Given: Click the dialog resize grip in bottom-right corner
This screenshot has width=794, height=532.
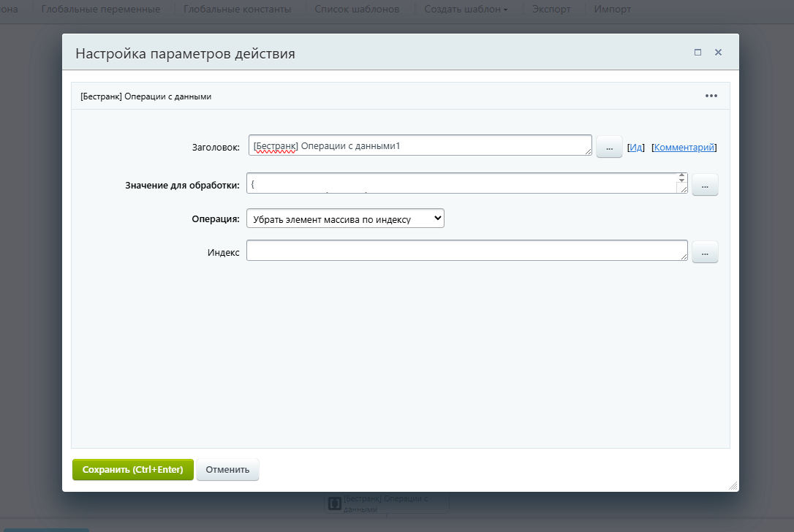Looking at the screenshot, I should tap(733, 484).
